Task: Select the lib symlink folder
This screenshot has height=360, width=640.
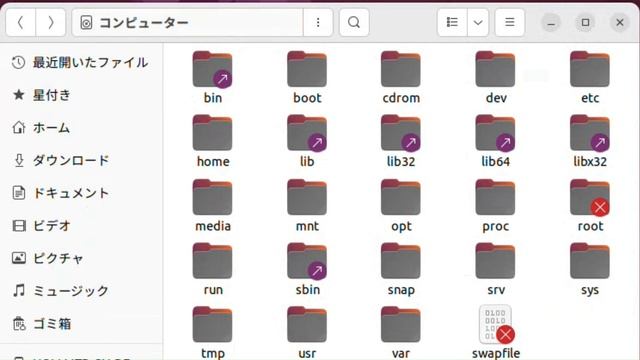Action: (307, 133)
